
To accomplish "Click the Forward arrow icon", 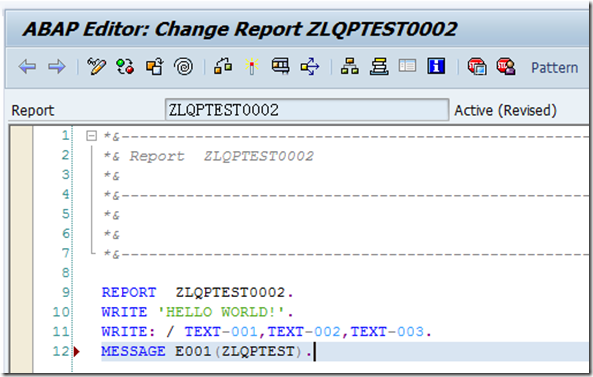I will click(x=57, y=67).
